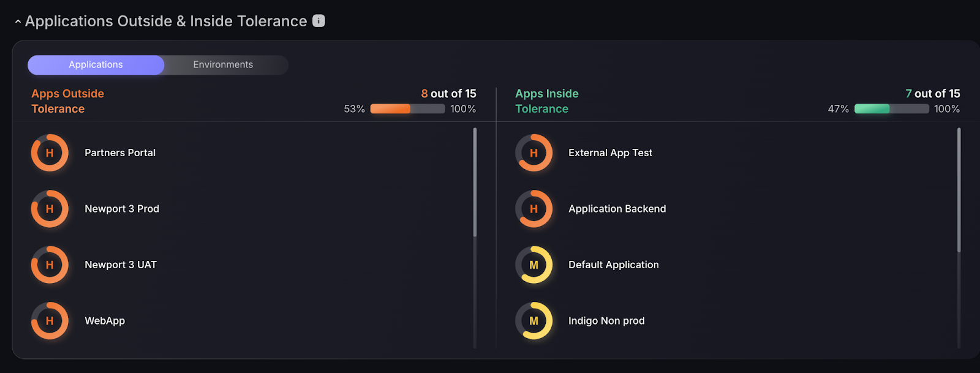
Task: Switch to the Environments tab
Action: pyautogui.click(x=223, y=65)
